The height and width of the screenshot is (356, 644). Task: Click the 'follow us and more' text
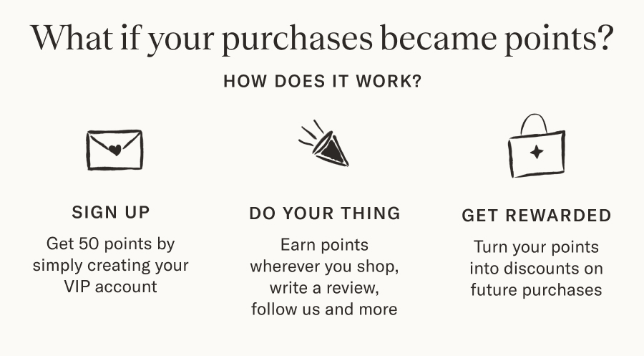point(324,309)
